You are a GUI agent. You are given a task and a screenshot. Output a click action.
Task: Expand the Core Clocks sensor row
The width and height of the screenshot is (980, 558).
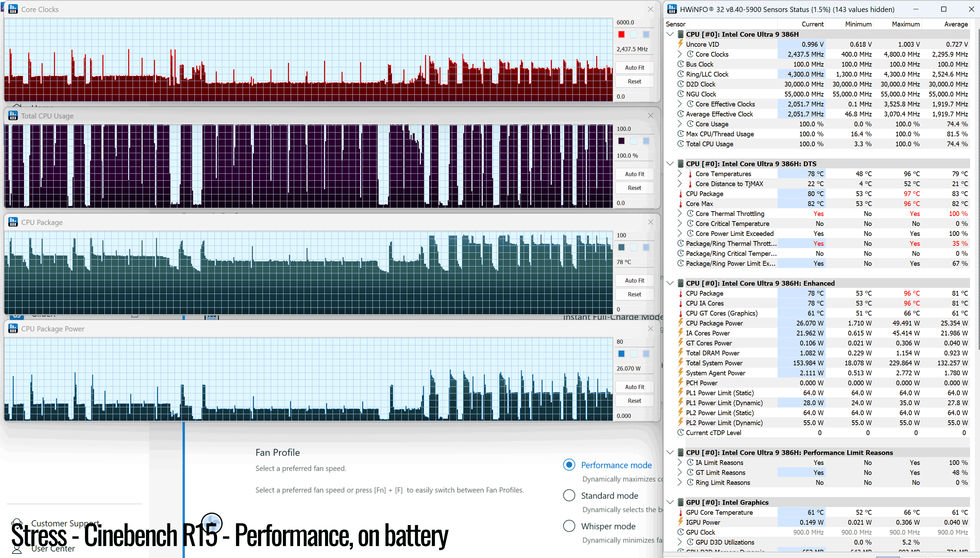coord(680,54)
